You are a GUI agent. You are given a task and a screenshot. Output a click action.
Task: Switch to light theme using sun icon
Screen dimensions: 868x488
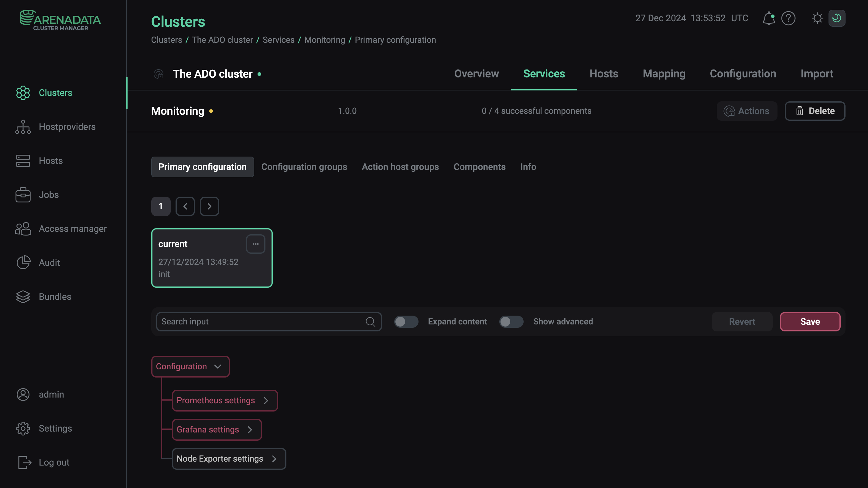tap(818, 18)
